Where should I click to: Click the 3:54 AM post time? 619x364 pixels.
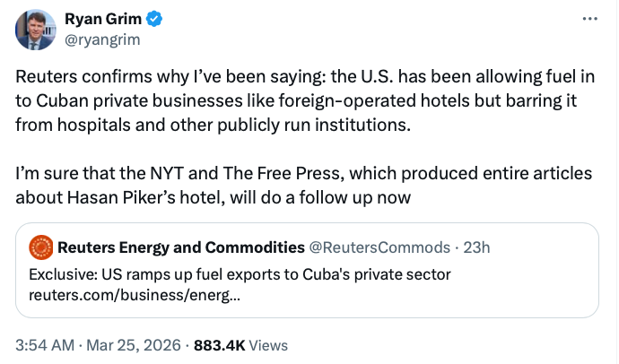pos(45,344)
